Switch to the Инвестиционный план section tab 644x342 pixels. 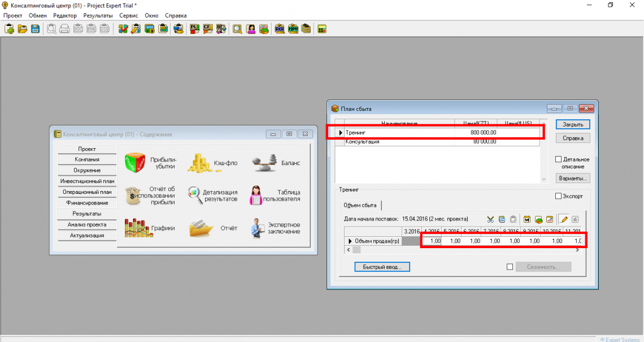pyautogui.click(x=87, y=181)
